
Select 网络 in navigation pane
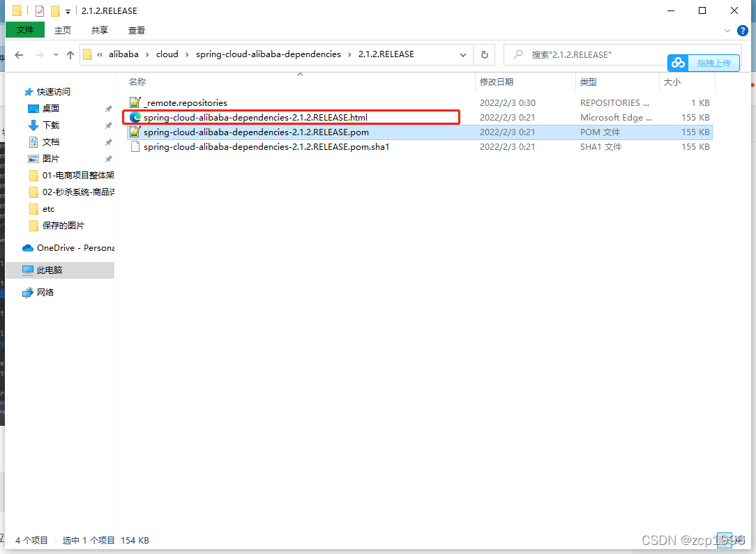45,293
